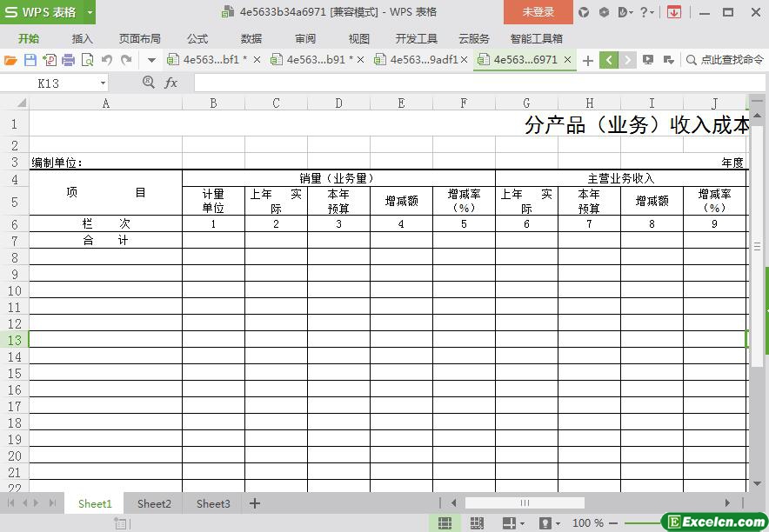Viewport: 769px width, 532px height.
Task: Open the skin/appearance icon in the title bar
Action: 583,12
